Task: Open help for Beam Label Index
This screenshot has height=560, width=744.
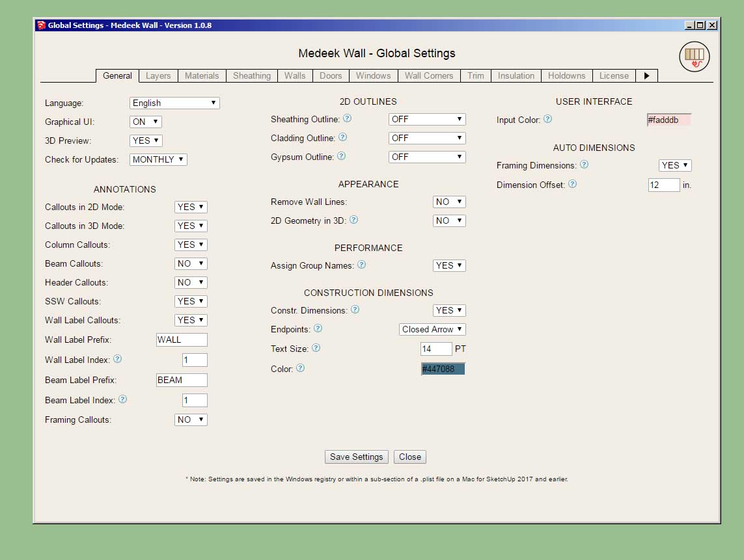Action: (122, 399)
